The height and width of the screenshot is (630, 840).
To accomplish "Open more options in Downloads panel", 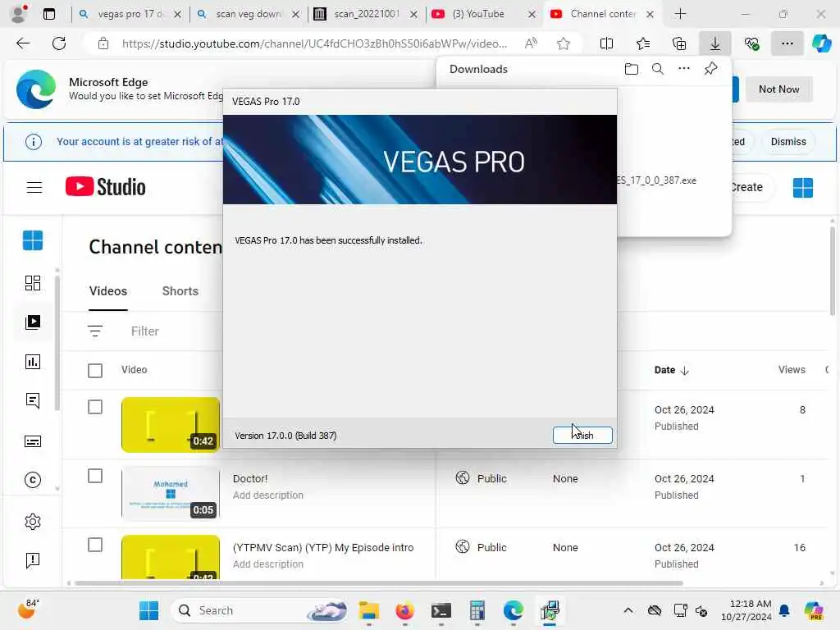I will coord(683,69).
